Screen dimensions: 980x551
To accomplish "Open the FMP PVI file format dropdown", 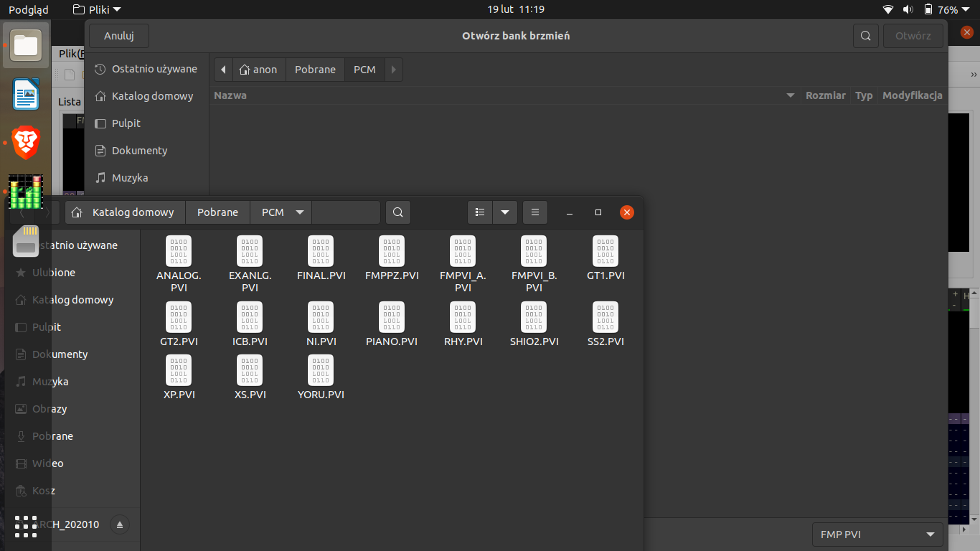I will [877, 534].
